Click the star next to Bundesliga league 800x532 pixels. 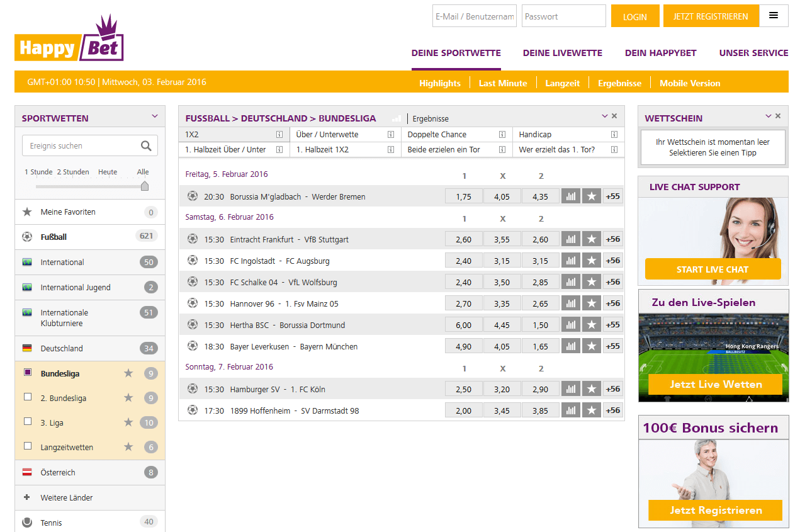[x=128, y=373]
